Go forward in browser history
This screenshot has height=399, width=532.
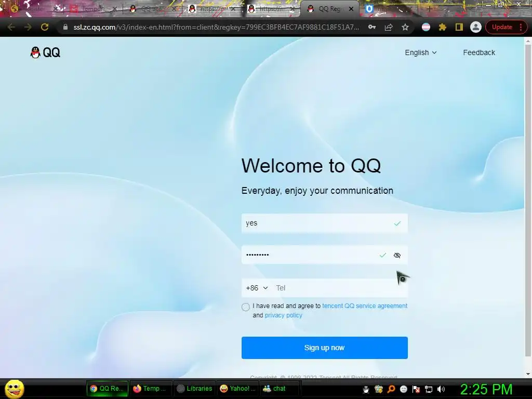(28, 27)
